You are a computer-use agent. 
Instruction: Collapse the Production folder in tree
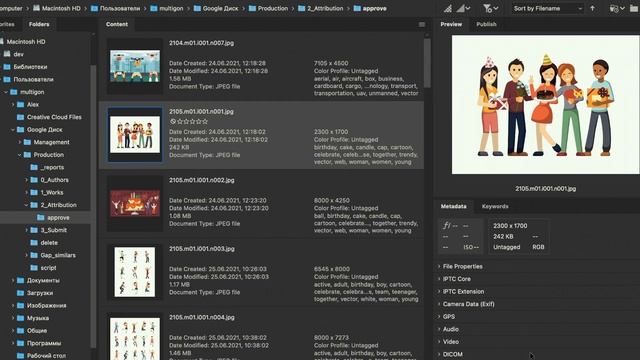tap(20, 155)
